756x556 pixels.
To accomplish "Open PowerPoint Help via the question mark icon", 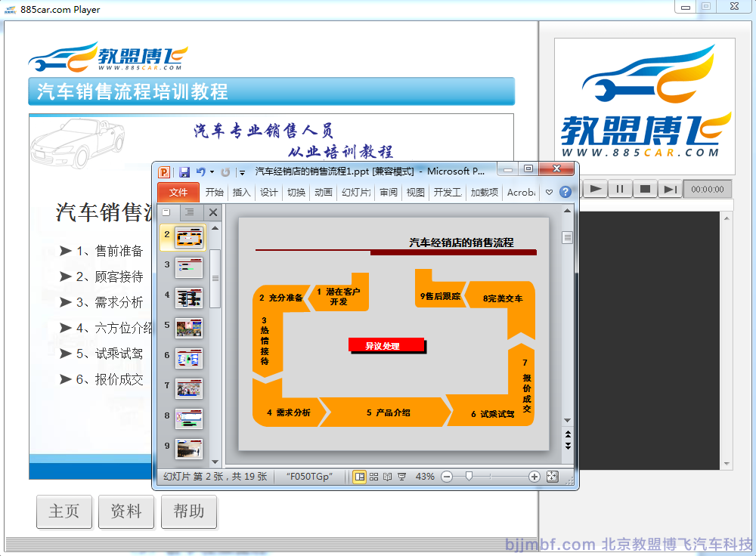I will [x=565, y=193].
